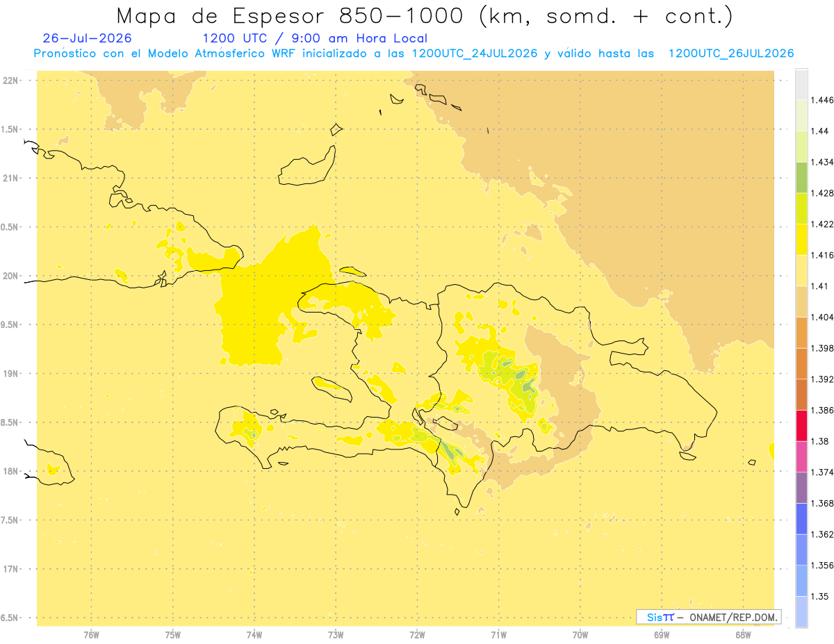Click the longitude label '74W'
834x644 pixels.
tap(254, 634)
